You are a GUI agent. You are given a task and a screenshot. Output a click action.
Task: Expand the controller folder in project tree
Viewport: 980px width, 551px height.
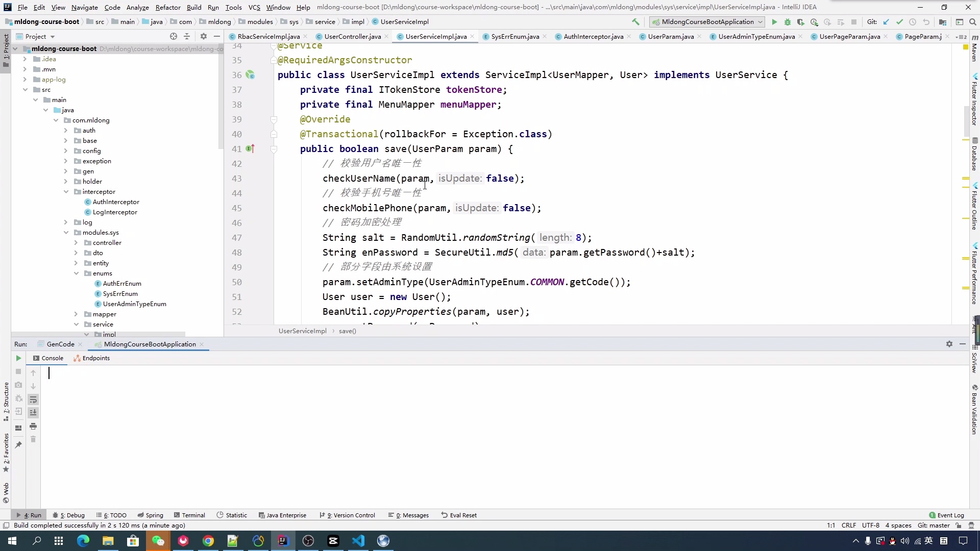point(76,243)
